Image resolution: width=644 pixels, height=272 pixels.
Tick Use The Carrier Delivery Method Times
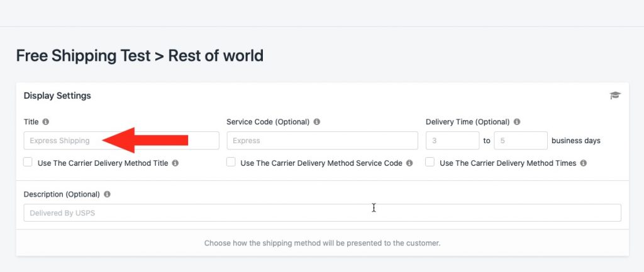pyautogui.click(x=430, y=163)
